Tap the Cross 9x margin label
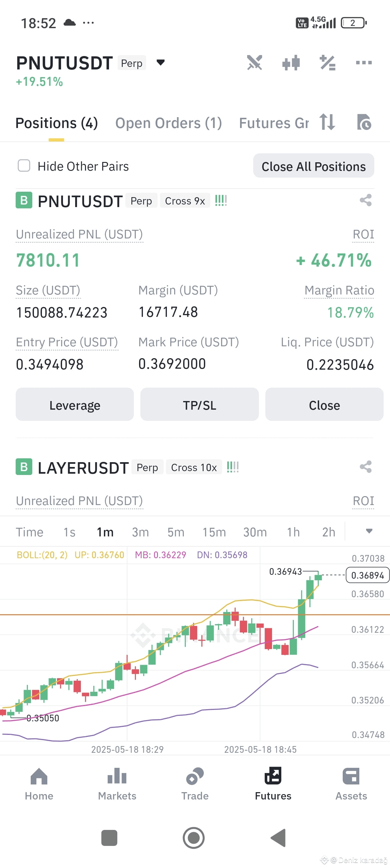 point(185,200)
